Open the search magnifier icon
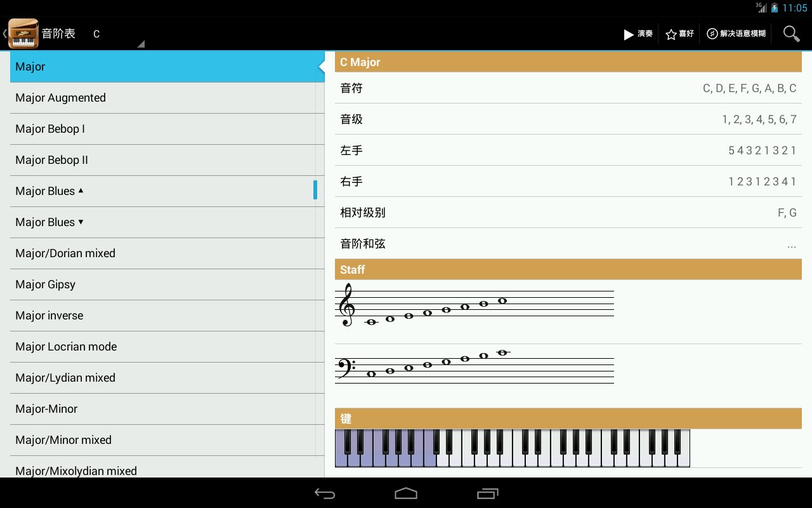The width and height of the screenshot is (812, 508). pyautogui.click(x=791, y=34)
